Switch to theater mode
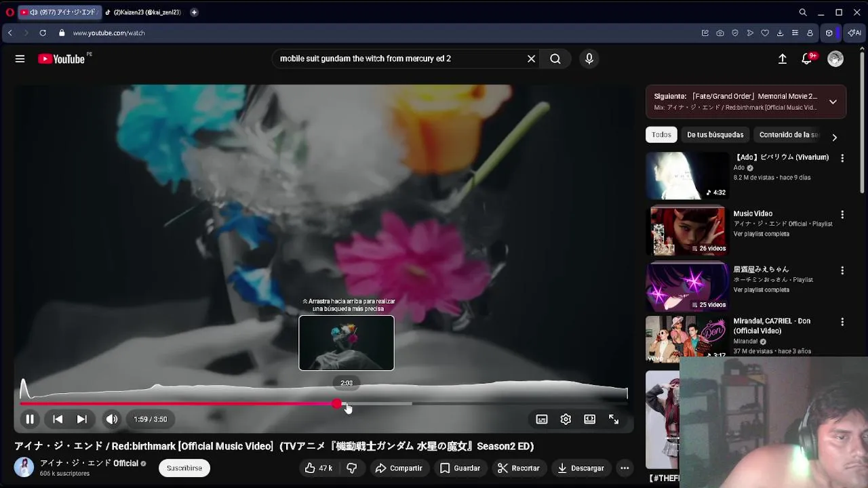The height and width of the screenshot is (488, 868). tap(590, 420)
